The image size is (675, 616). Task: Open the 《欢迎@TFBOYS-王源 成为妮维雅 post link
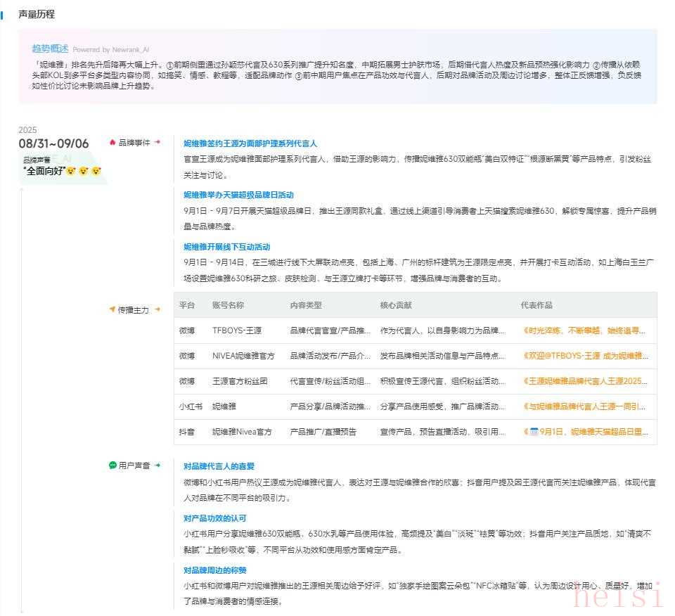[586, 356]
